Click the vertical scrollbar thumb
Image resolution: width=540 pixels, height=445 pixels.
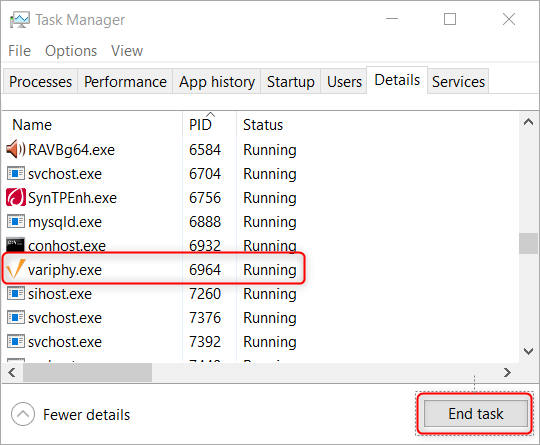point(528,244)
